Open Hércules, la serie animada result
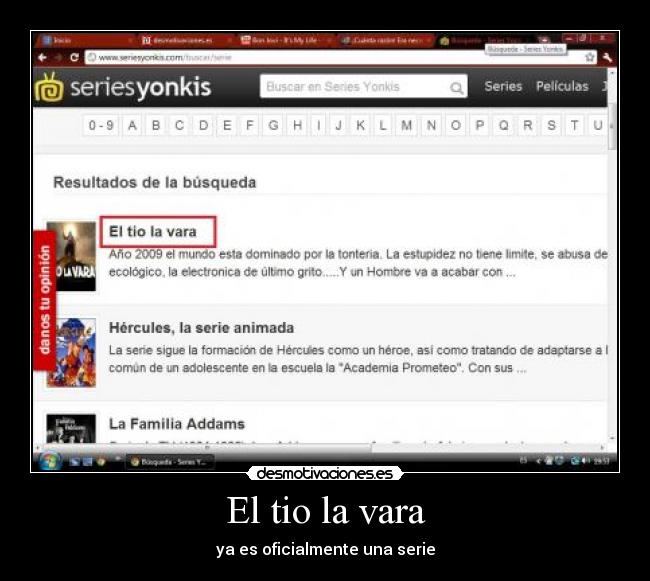The width and height of the screenshot is (650, 581). tap(201, 328)
